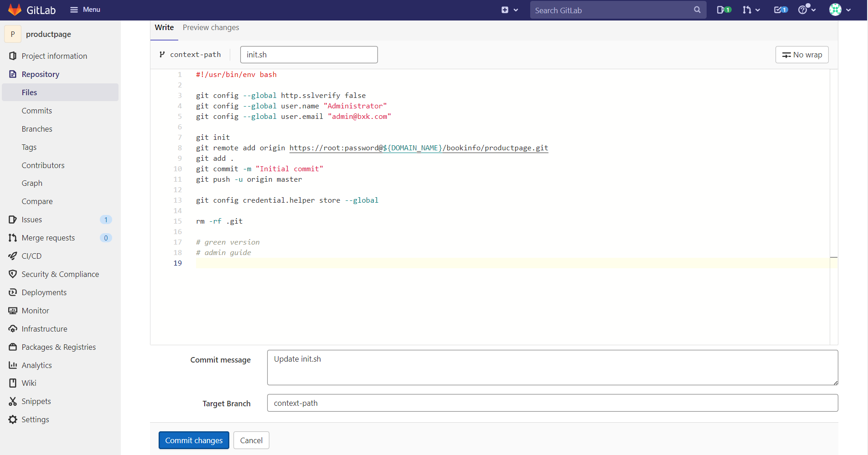The width and height of the screenshot is (868, 455).
Task: Open the user avatar menu
Action: point(835,10)
